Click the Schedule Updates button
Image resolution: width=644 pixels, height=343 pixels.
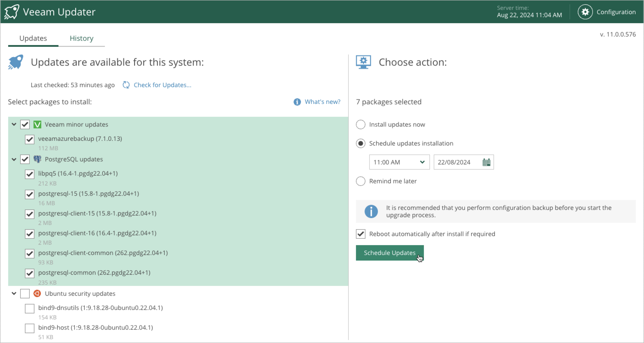click(x=389, y=253)
